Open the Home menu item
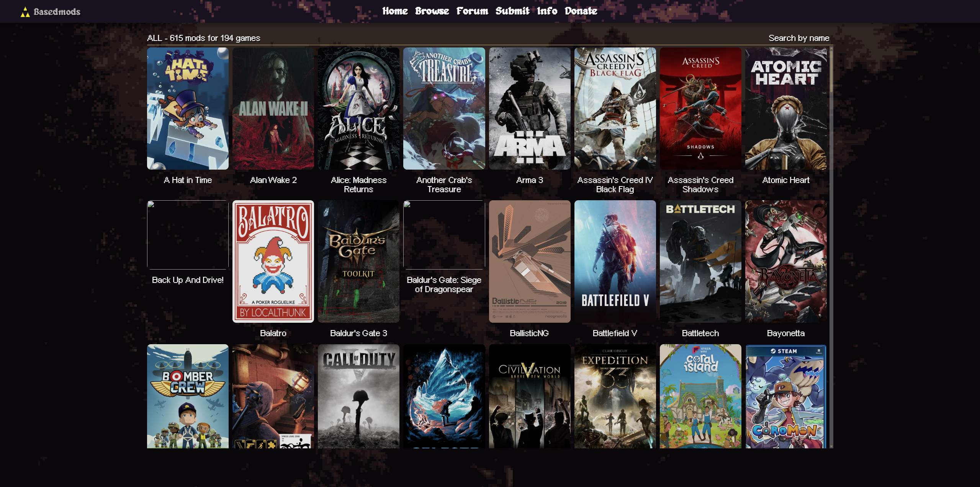This screenshot has width=980, height=487. click(395, 11)
